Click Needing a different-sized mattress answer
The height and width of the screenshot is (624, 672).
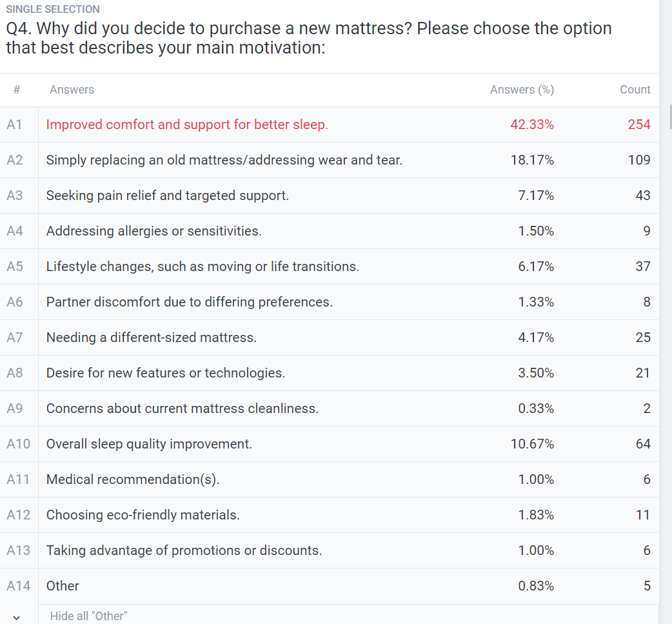coord(151,337)
